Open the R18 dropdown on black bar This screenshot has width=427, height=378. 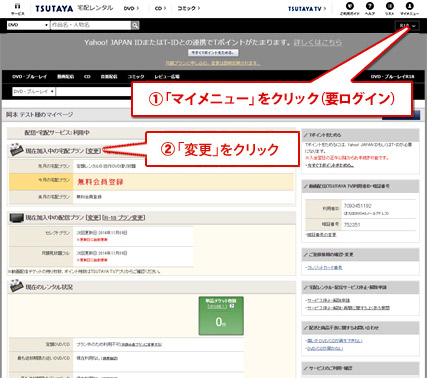pos(407,26)
